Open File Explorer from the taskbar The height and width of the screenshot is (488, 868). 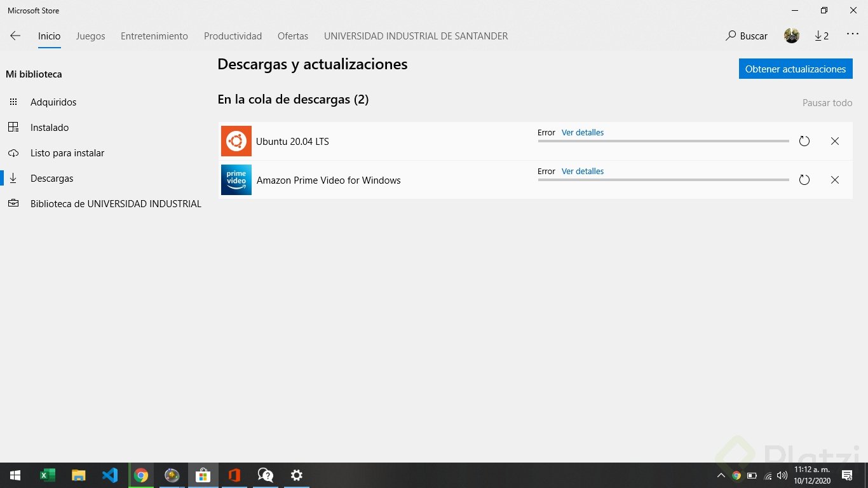pyautogui.click(x=79, y=475)
